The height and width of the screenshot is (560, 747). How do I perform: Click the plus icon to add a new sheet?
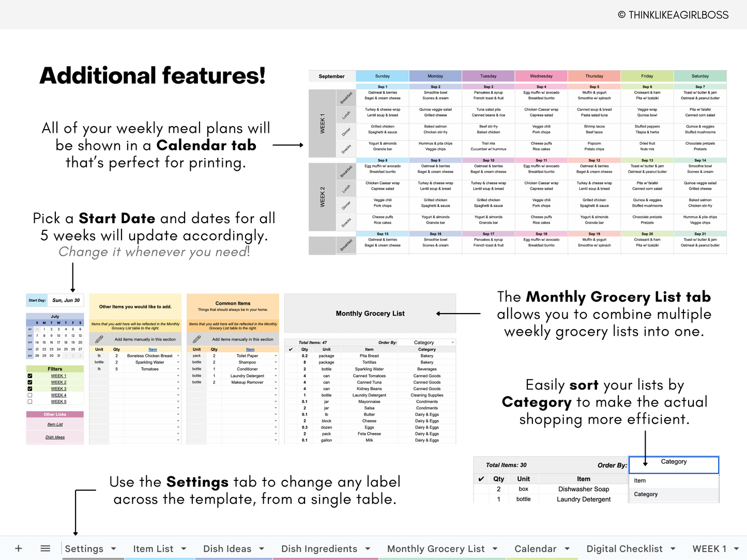(x=19, y=548)
